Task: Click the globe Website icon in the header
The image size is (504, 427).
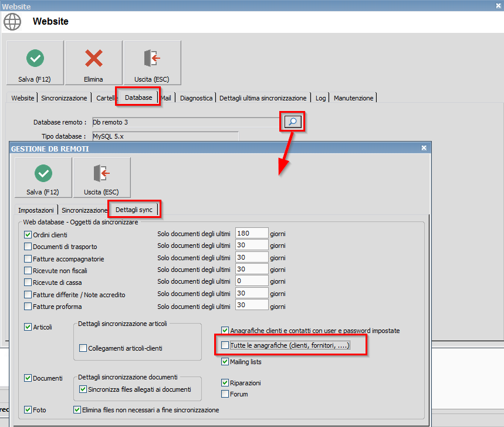Action: click(x=12, y=22)
